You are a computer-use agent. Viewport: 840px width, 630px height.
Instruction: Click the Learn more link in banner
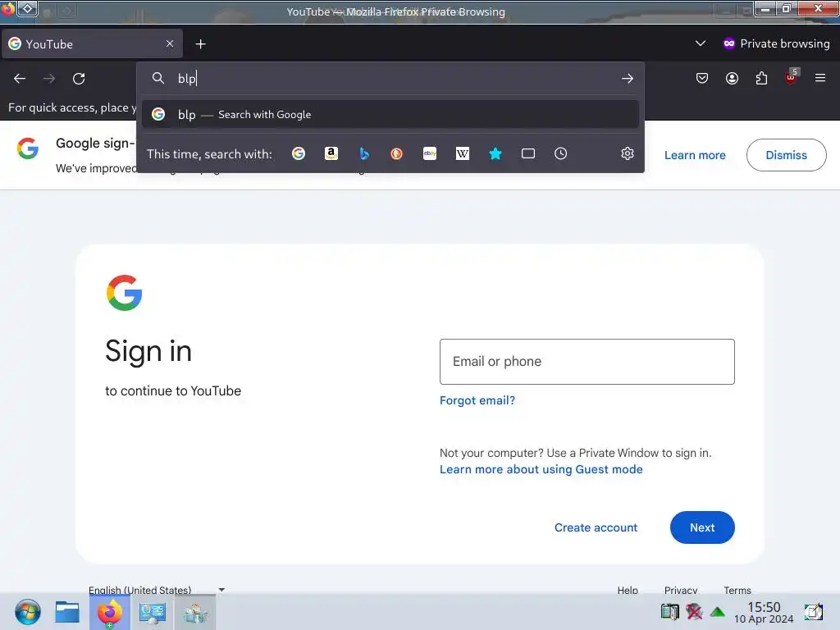[x=695, y=155]
